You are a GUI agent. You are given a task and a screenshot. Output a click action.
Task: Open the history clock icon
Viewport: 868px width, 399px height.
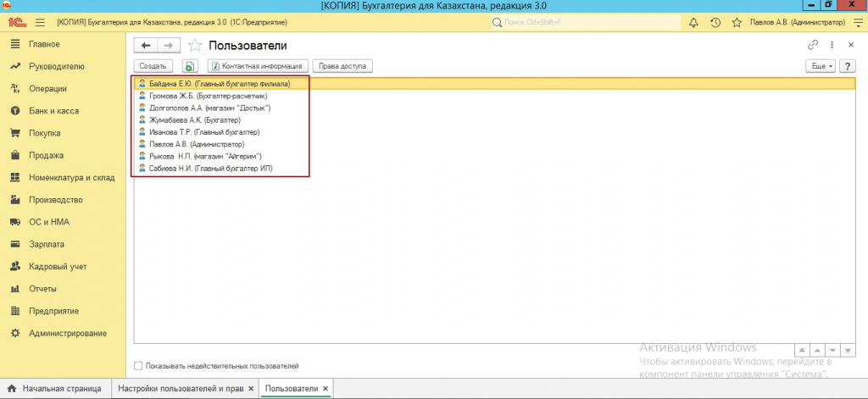coord(715,23)
